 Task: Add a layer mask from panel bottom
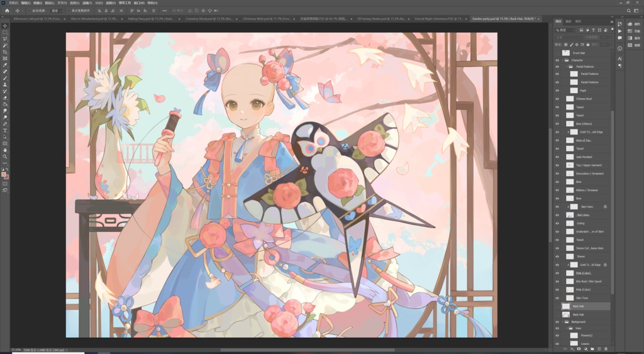tap(579, 349)
